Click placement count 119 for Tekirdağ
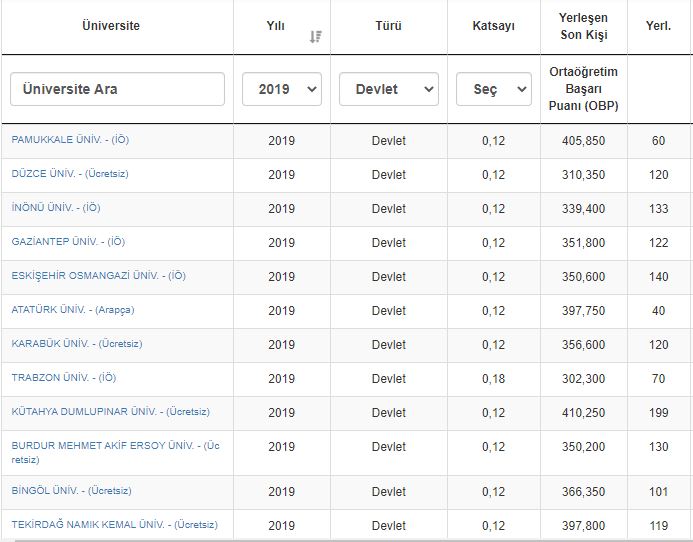The height and width of the screenshot is (542, 693). coord(659,526)
